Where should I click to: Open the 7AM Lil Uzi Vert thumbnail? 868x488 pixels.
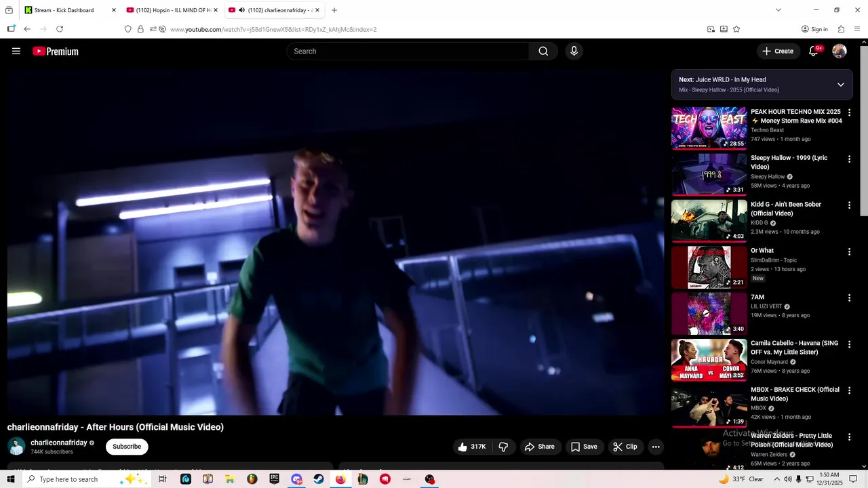tap(709, 313)
